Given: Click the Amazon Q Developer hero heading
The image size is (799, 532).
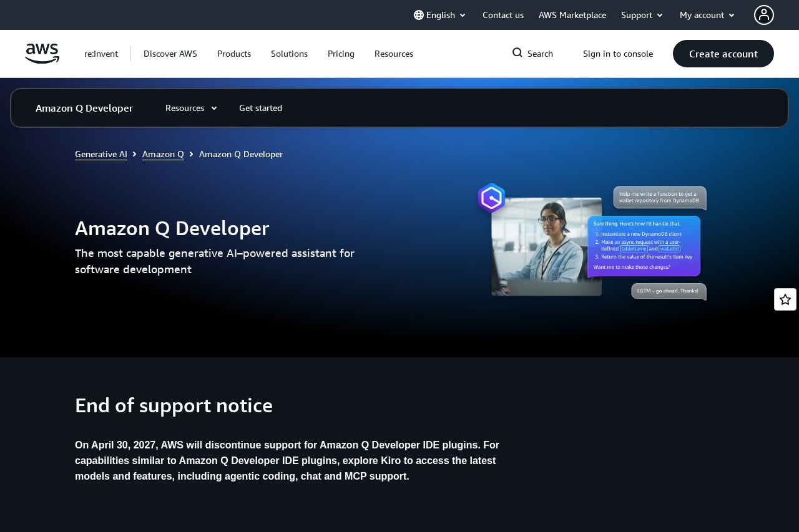Looking at the screenshot, I should click(172, 228).
